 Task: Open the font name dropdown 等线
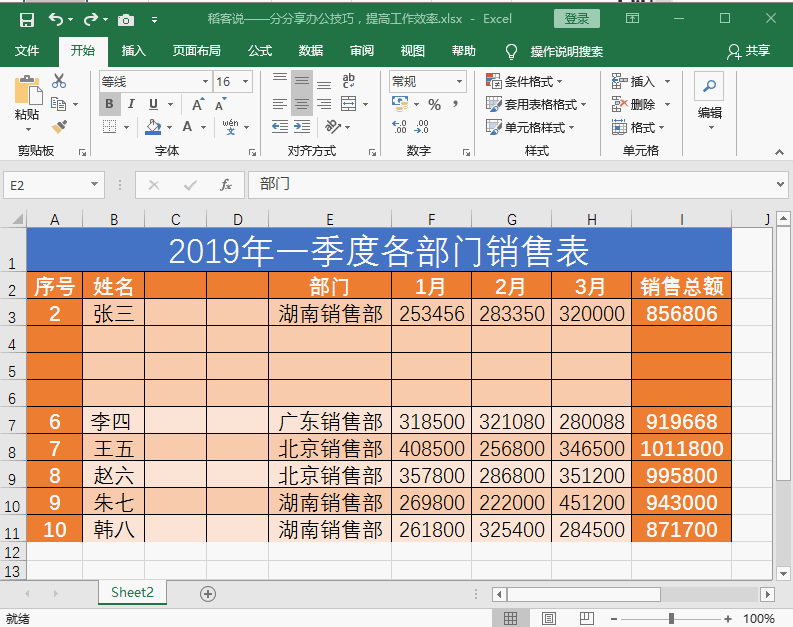pyautogui.click(x=205, y=81)
